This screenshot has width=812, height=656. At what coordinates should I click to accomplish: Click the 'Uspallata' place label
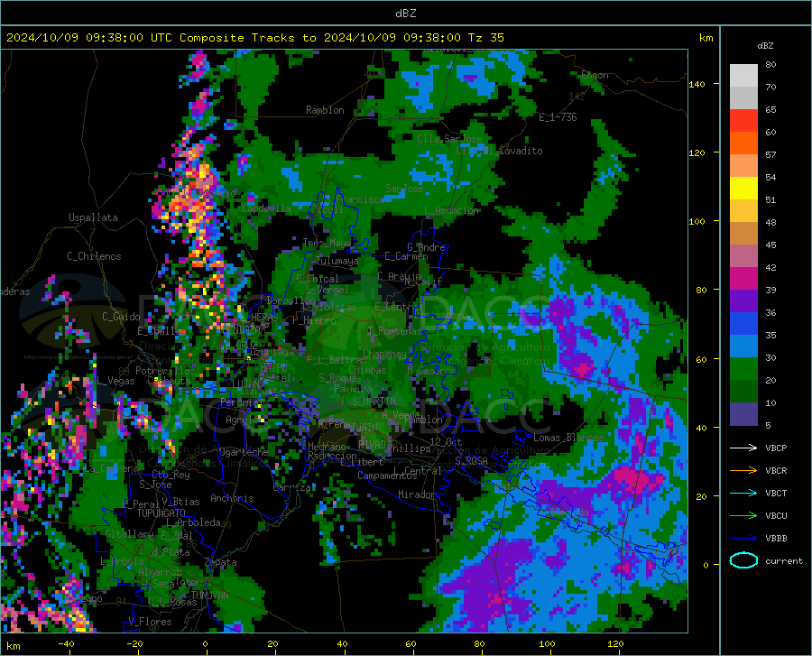pos(93,217)
